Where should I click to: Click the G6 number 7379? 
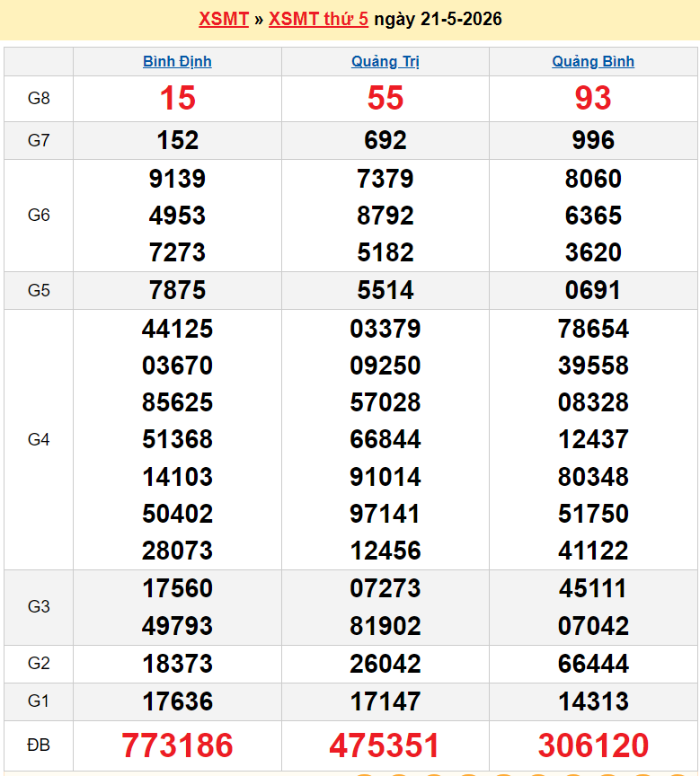[x=385, y=179]
